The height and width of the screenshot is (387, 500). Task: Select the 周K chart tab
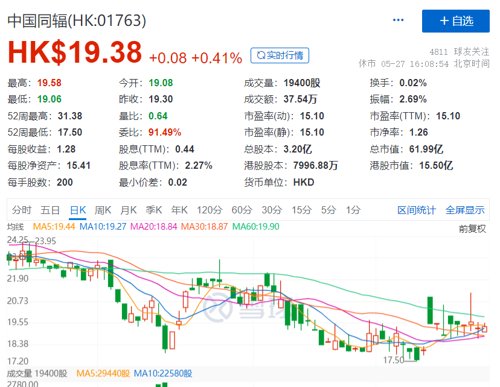click(103, 210)
